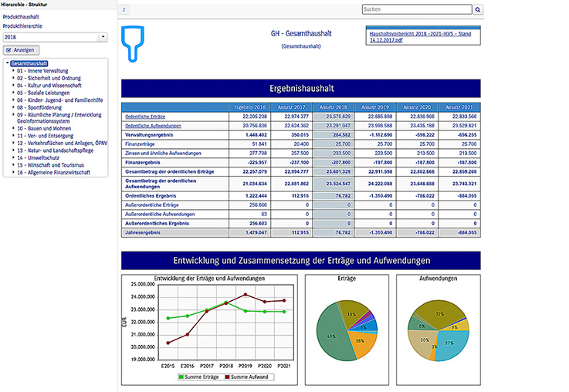This screenshot has height=392, width=569.
Task: Click the Anzeigen button
Action: click(22, 50)
